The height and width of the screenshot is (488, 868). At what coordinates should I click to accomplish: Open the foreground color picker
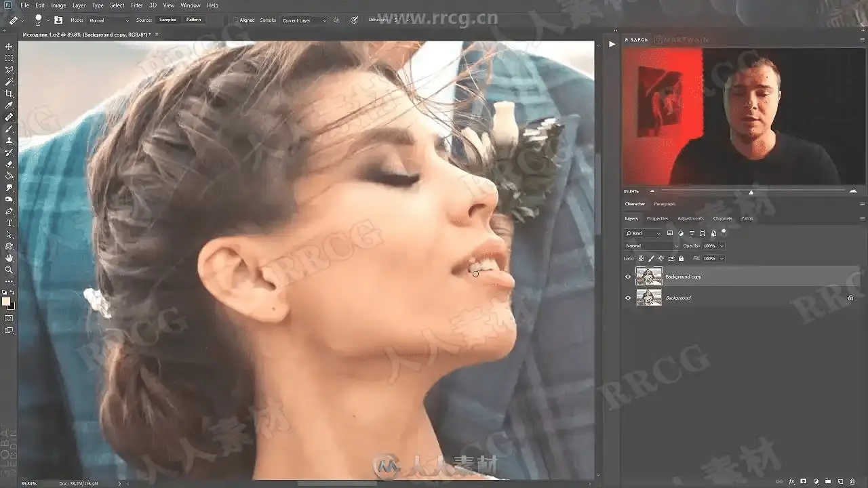point(6,301)
